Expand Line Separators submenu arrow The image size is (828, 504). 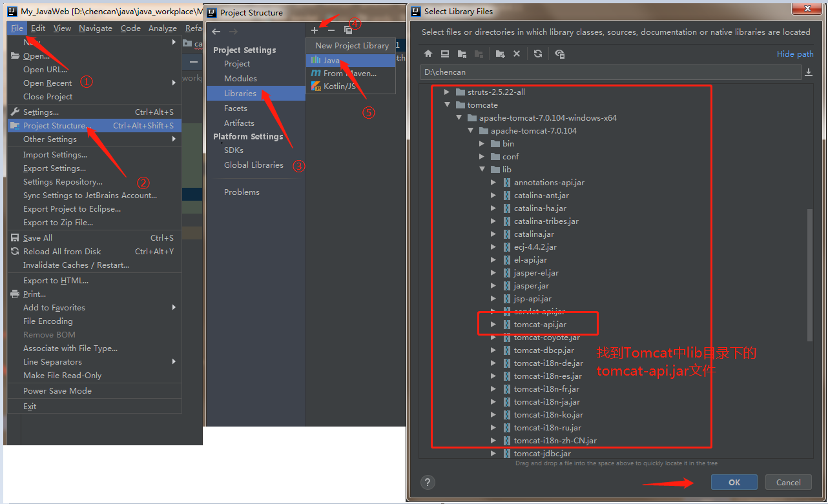pos(174,361)
